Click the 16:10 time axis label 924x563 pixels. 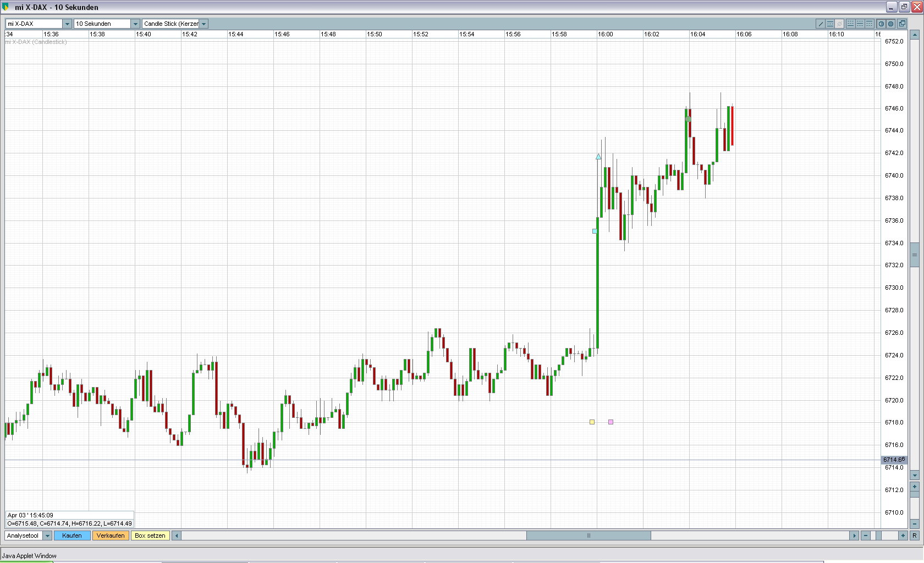click(837, 34)
